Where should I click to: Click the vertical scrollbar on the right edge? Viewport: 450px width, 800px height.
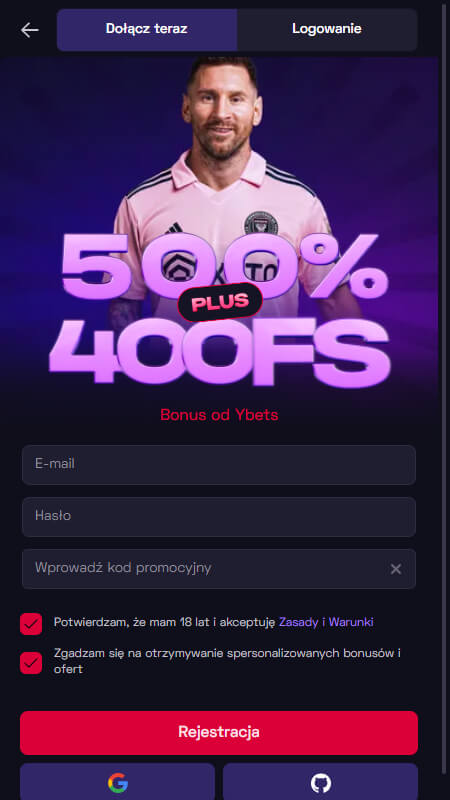point(444,388)
